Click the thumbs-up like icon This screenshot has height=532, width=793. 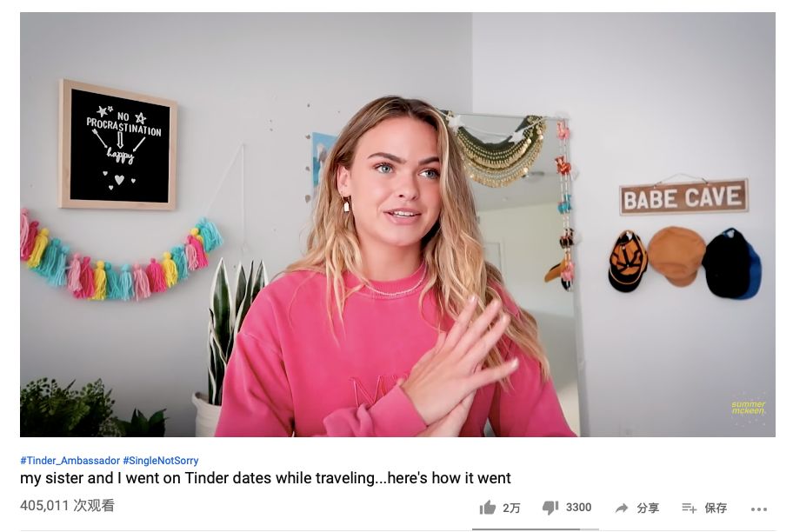(x=488, y=507)
